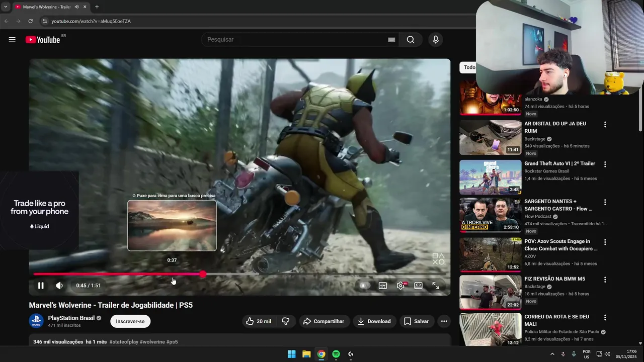The height and width of the screenshot is (362, 644).
Task: Click the taskbar microphone status icon
Action: tap(574, 354)
